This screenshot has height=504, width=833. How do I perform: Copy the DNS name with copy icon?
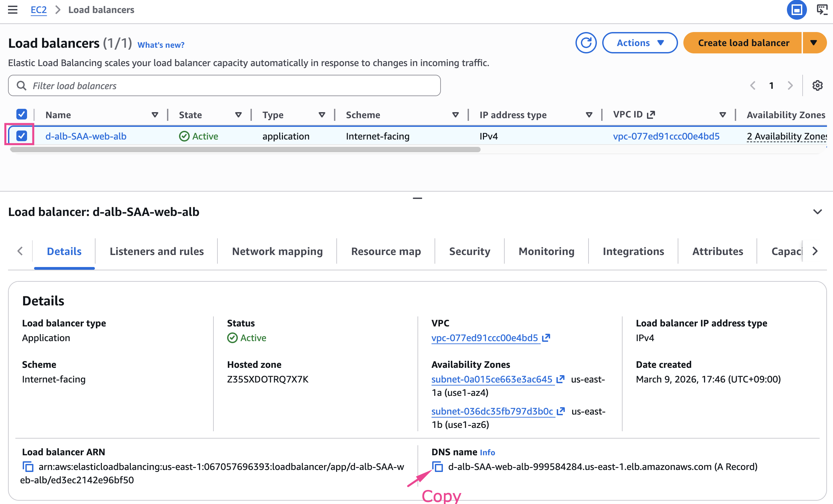coord(438,467)
